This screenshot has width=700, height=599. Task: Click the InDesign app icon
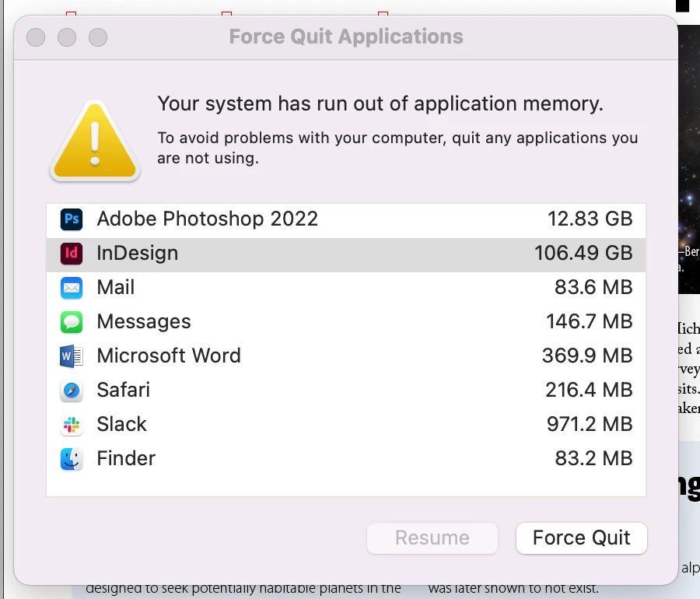72,254
